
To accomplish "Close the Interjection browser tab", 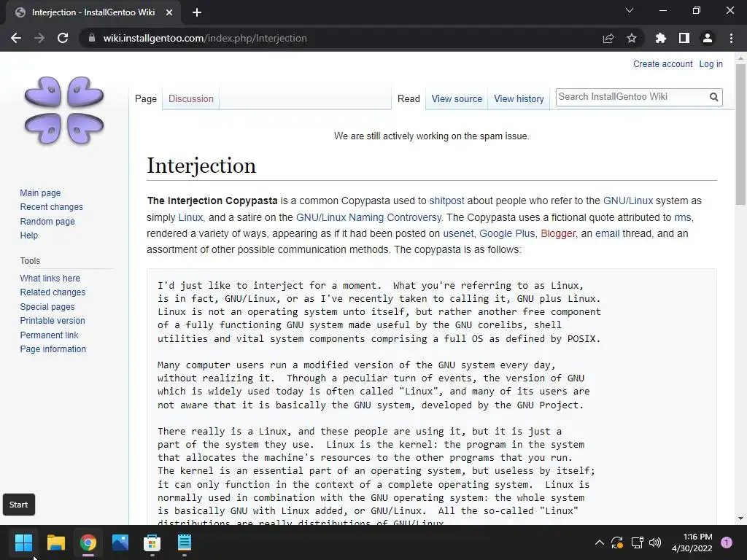I will (x=169, y=12).
